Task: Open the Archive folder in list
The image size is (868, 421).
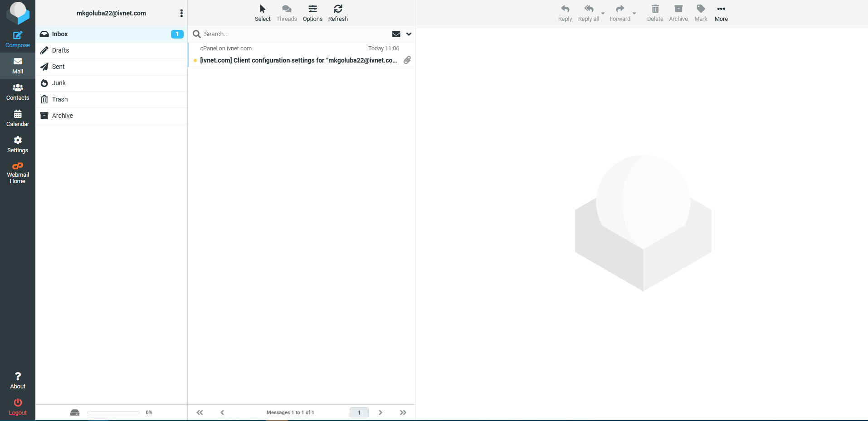Action: pos(111,116)
